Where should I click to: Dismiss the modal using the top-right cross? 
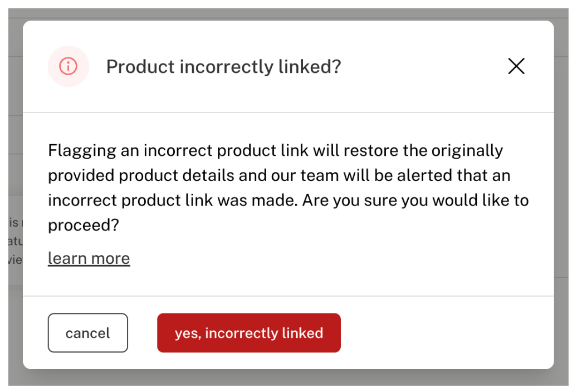point(516,66)
